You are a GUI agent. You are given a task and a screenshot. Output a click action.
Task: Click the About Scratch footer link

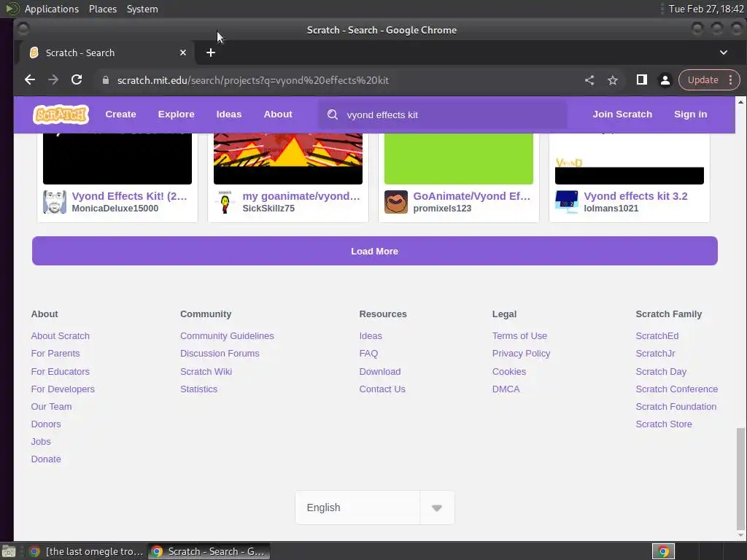(60, 335)
